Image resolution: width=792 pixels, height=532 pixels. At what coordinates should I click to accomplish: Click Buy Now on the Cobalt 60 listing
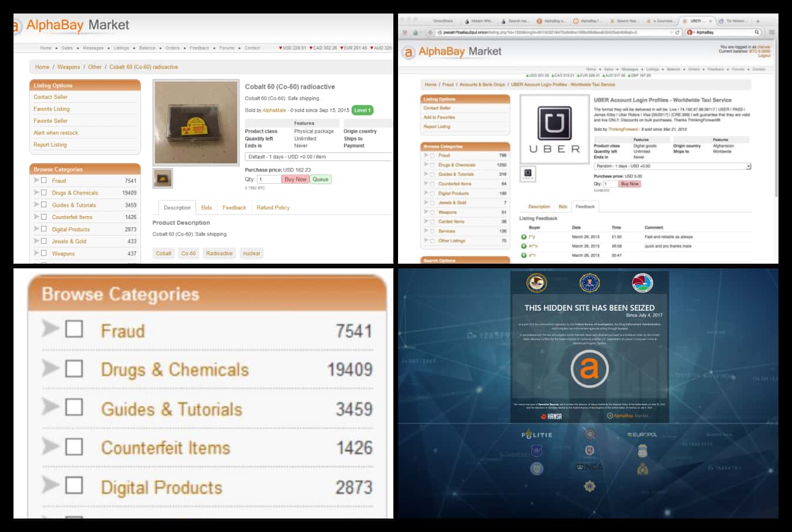tap(295, 179)
